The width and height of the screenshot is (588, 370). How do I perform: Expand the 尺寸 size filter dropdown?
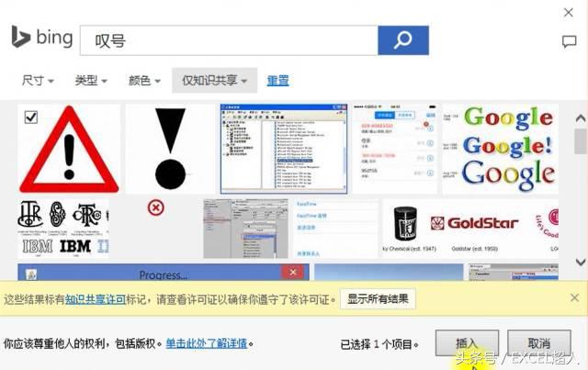[x=38, y=80]
